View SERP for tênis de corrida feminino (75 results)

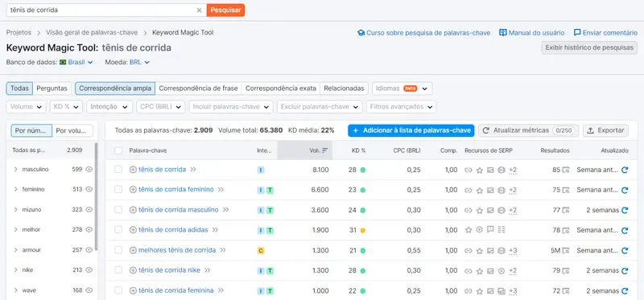tap(566, 190)
